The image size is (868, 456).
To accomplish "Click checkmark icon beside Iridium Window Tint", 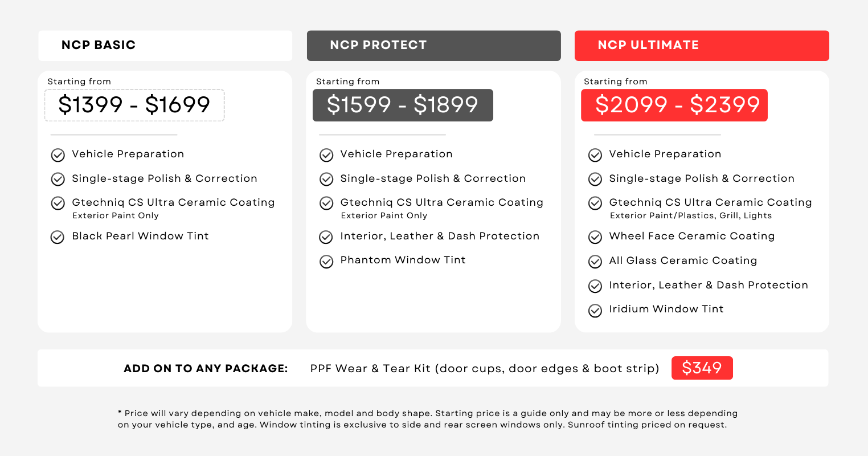I will [595, 311].
